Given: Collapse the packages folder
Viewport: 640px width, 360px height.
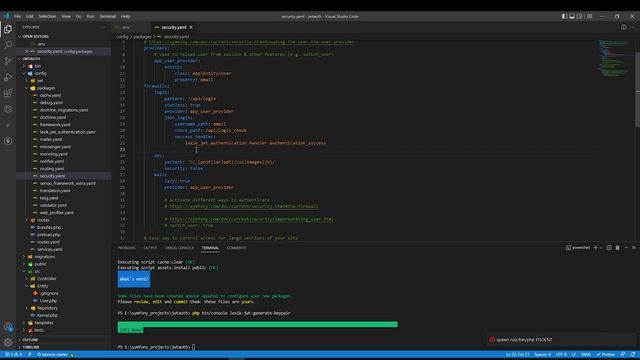Looking at the screenshot, I should click(46, 88).
